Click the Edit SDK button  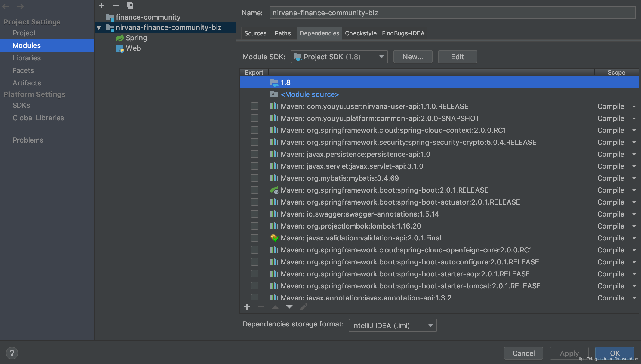(457, 57)
